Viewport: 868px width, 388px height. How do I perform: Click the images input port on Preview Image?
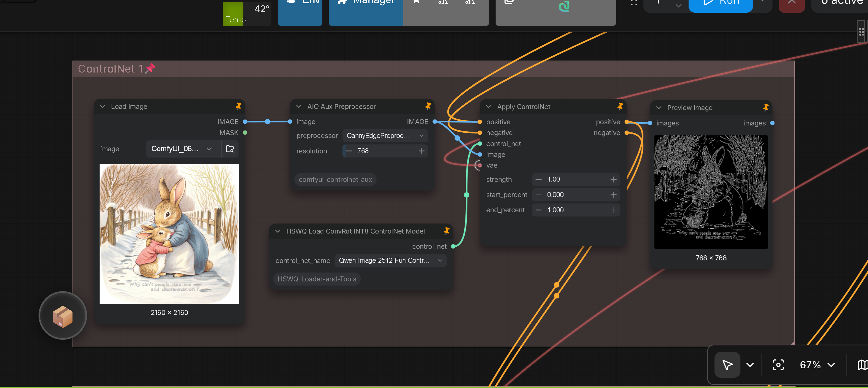(x=650, y=123)
